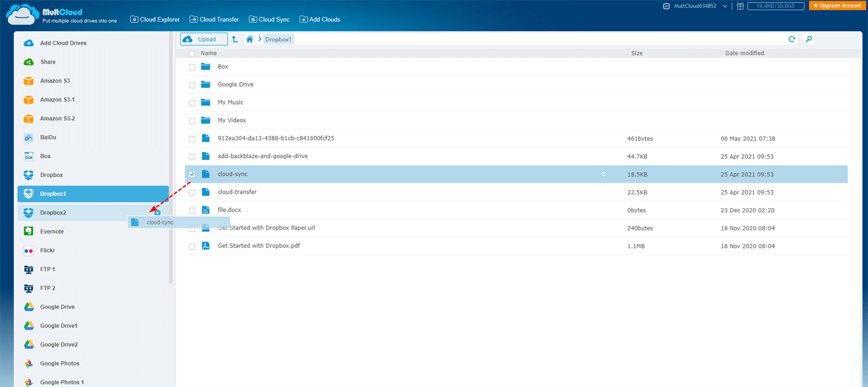Go up one folder level arrow icon
Viewport: 868px width, 387px height.
(234, 39)
